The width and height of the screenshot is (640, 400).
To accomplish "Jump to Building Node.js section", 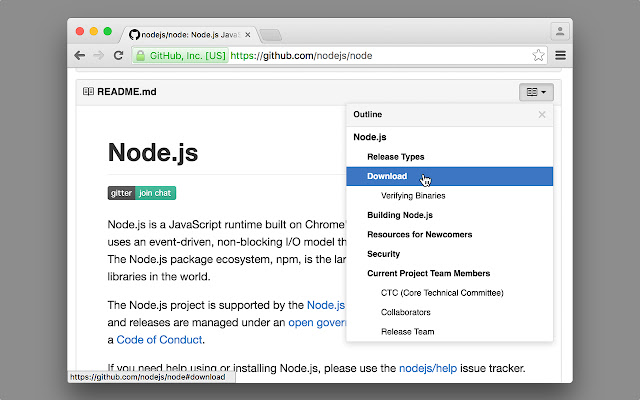I will (x=399, y=215).
